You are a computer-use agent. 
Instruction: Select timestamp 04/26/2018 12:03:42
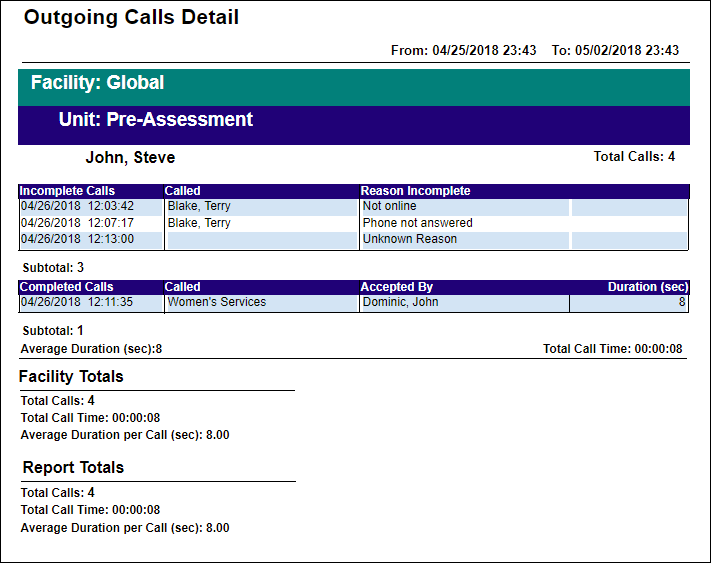click(x=78, y=206)
